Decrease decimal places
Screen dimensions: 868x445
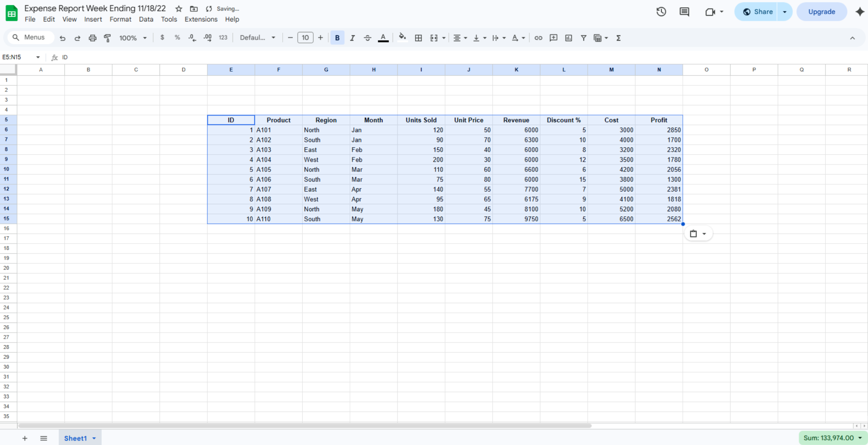192,38
